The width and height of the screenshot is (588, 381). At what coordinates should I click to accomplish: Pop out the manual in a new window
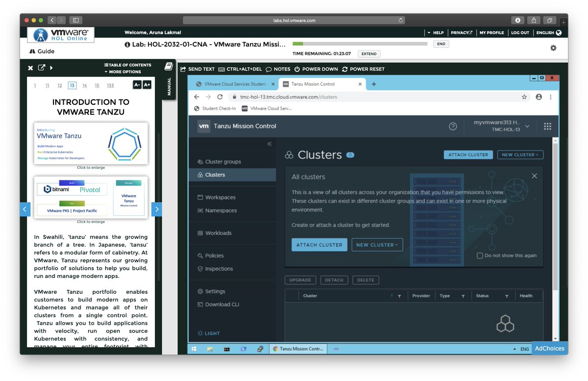[42, 68]
